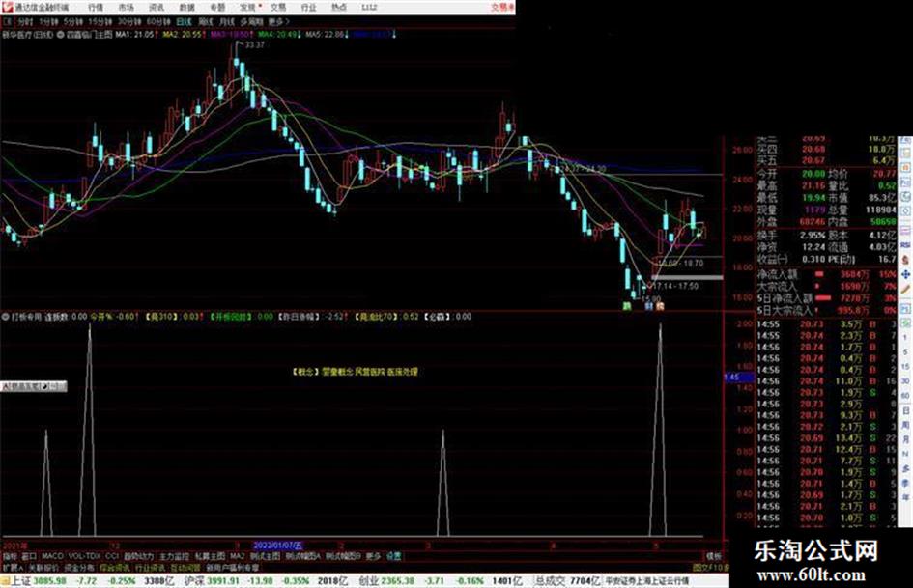
Task: Select the pencil drawing tool in right sidebar
Action: pos(905,290)
